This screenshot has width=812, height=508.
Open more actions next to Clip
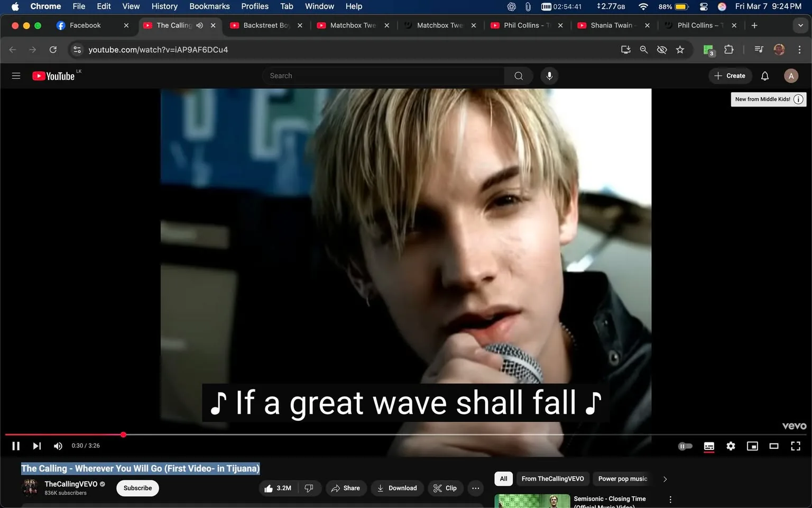(475, 488)
